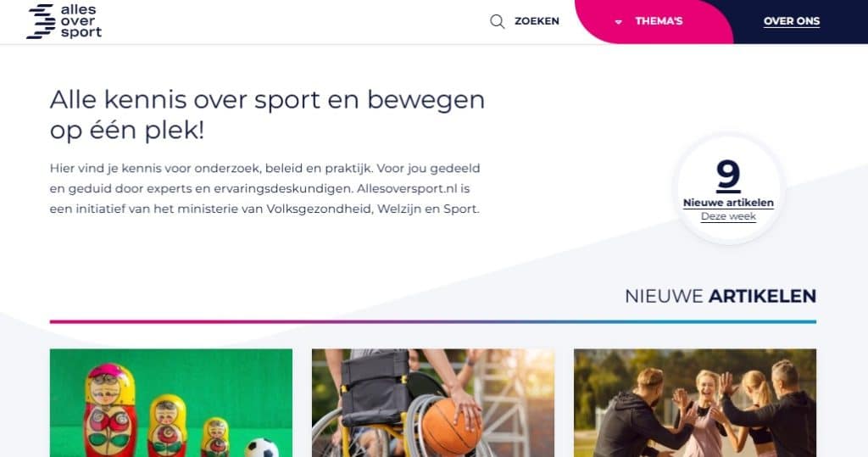Click the soccer ball in first thumbnail
This screenshot has width=868, height=457.
click(x=262, y=448)
